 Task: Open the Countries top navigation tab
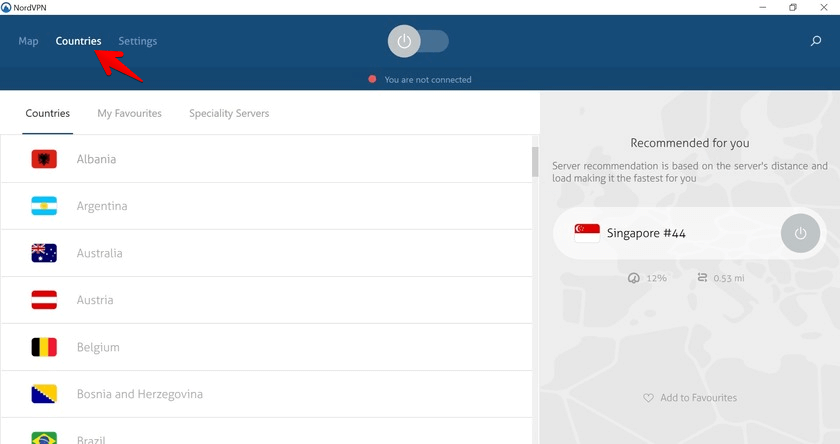click(78, 41)
